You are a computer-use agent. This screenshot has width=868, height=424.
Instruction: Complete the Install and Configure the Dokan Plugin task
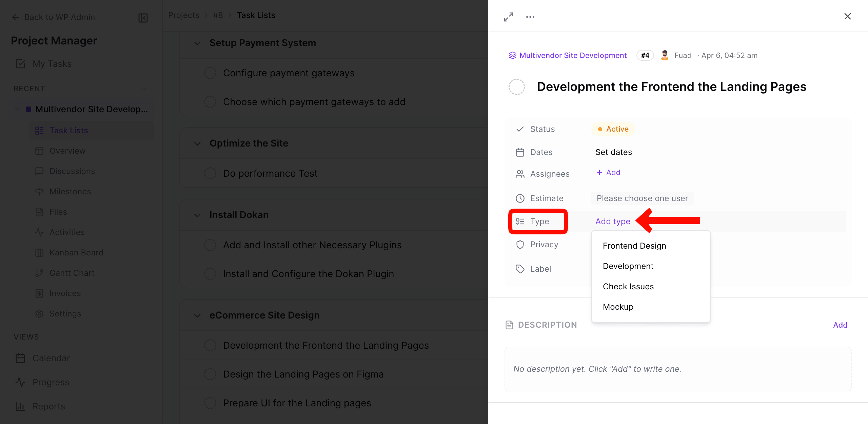(x=210, y=273)
